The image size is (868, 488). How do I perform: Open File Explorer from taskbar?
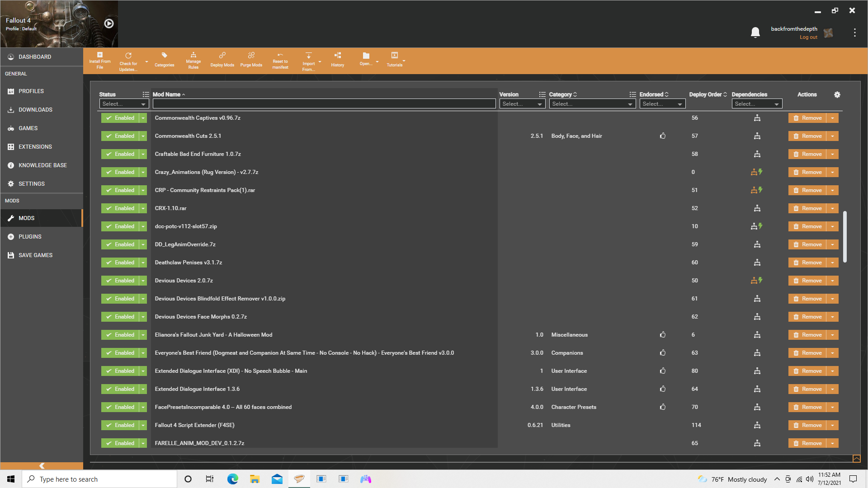point(255,479)
